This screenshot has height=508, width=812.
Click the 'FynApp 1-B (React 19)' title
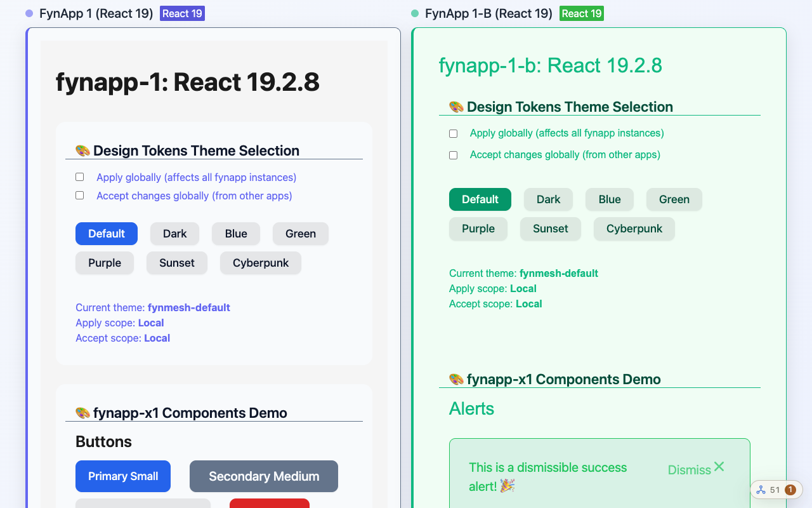coord(488,13)
